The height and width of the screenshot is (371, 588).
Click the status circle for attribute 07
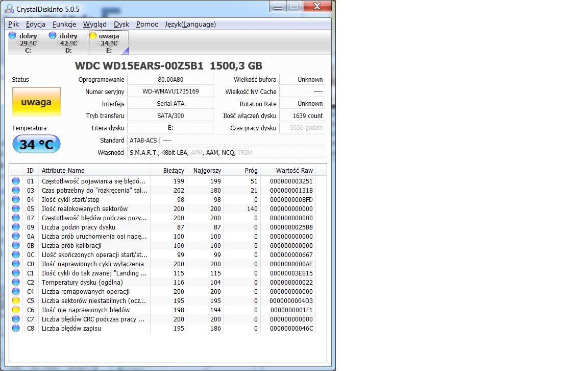[x=16, y=218]
